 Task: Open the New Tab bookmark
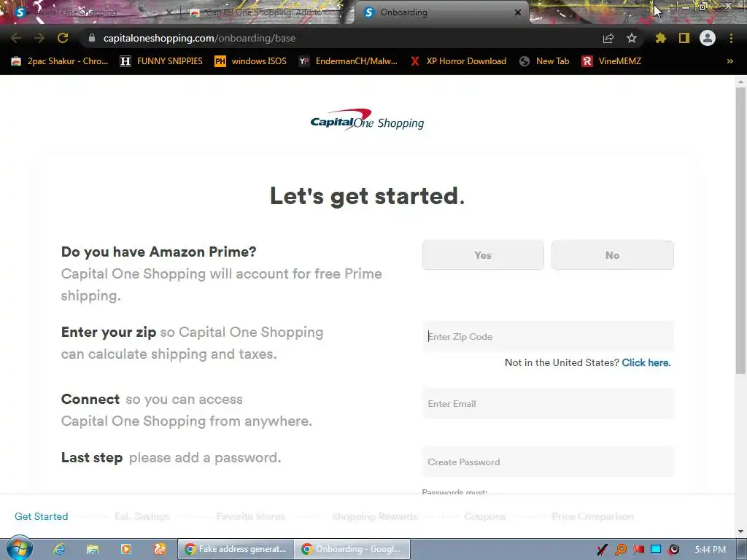[544, 61]
